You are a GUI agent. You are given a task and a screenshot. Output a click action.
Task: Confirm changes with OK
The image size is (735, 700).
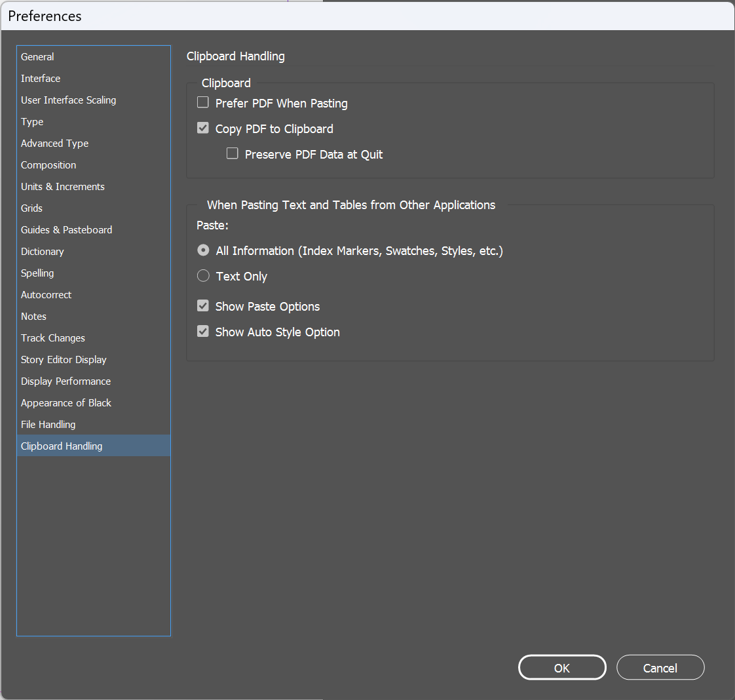click(x=561, y=667)
